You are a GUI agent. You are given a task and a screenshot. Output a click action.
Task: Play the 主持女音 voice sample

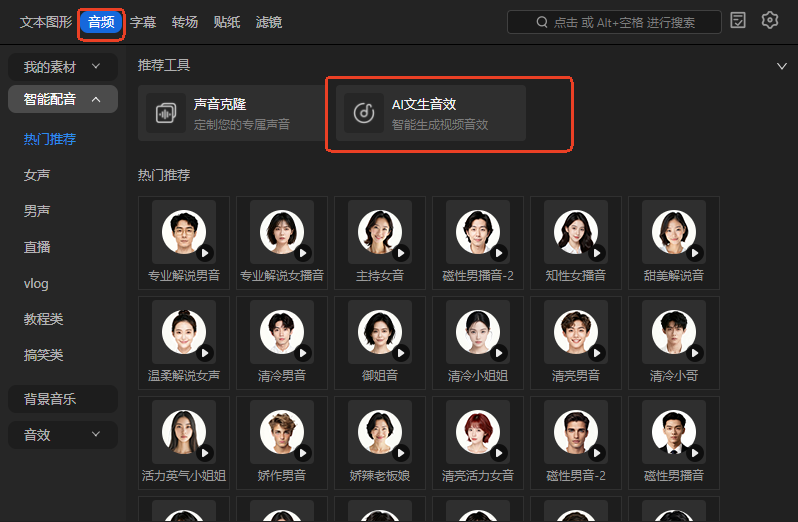click(x=401, y=252)
